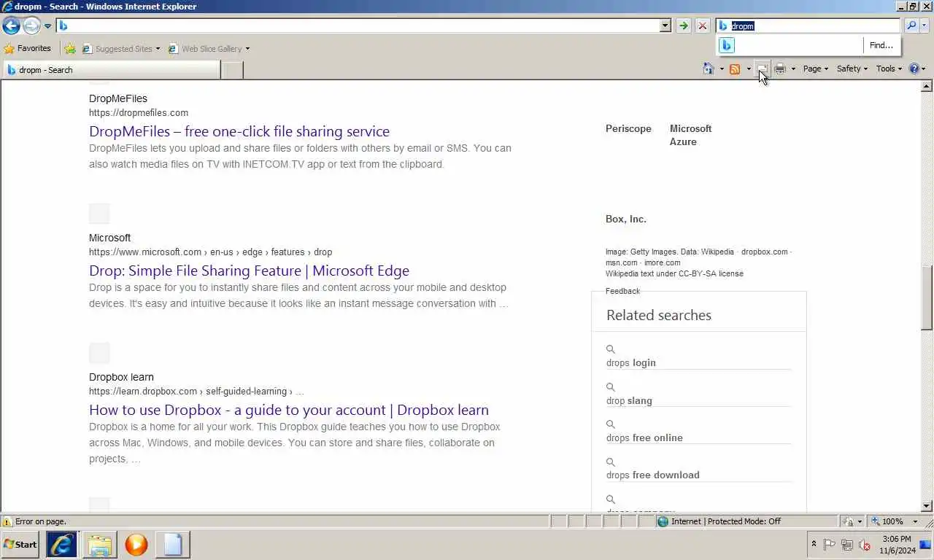
Task: Click the Read Mail toolbar icon
Action: click(762, 69)
